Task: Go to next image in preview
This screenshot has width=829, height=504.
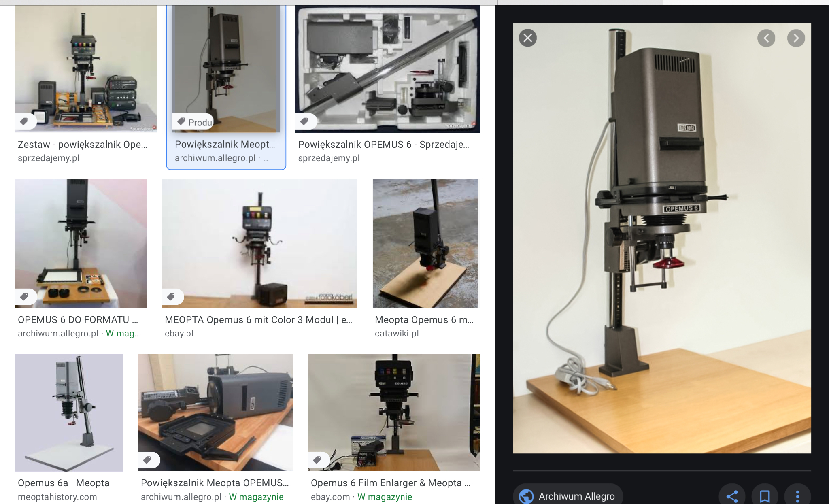Action: (796, 38)
